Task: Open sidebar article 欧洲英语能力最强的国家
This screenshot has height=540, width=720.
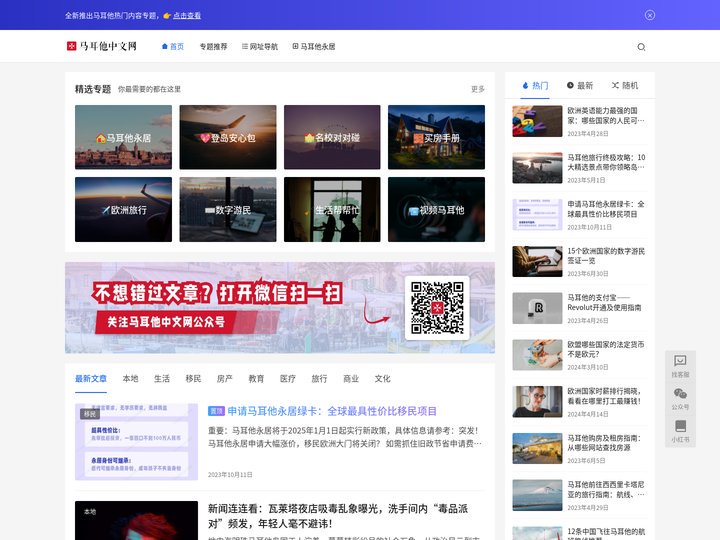Action: click(x=606, y=115)
